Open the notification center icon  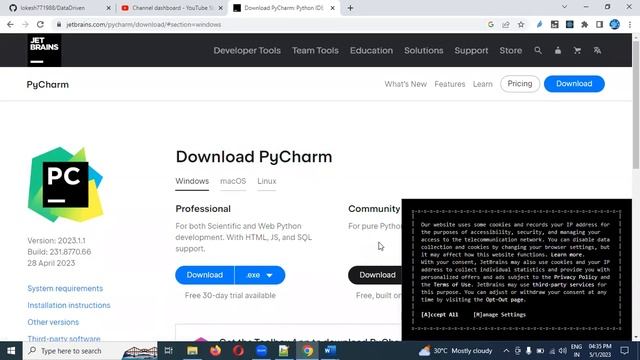624,351
